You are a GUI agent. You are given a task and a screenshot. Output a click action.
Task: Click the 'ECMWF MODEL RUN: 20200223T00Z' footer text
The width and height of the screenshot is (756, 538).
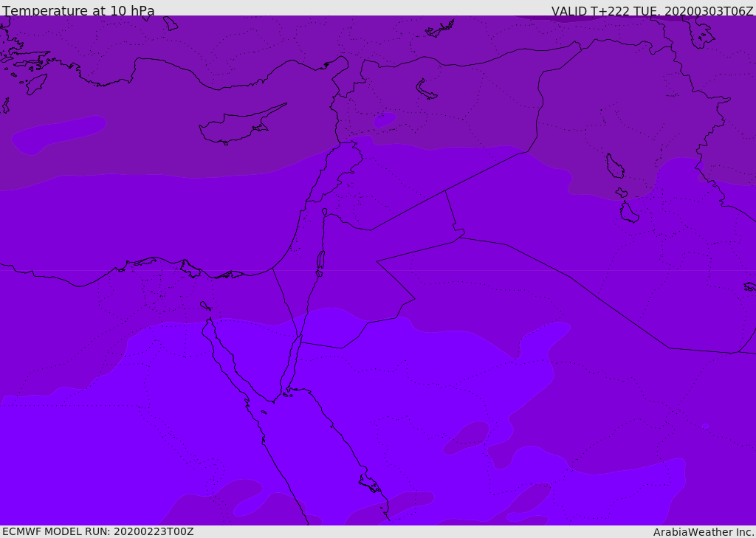pyautogui.click(x=98, y=532)
